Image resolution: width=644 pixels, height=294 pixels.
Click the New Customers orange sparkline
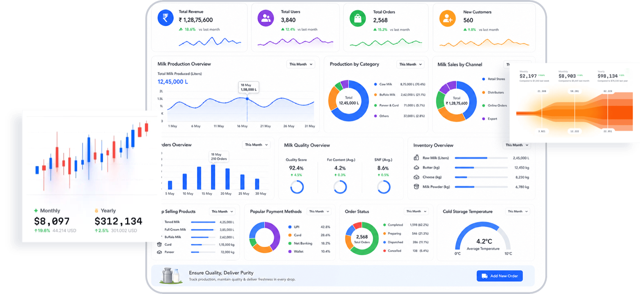point(484,43)
